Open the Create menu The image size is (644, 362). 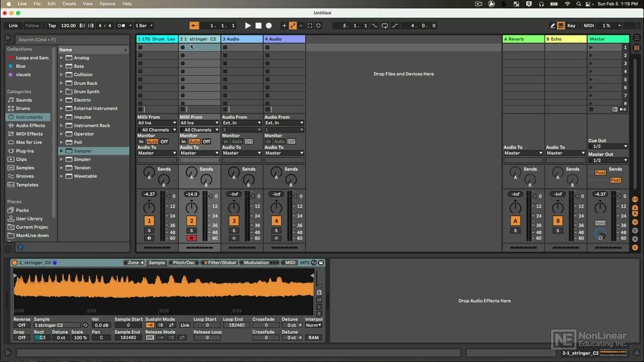[69, 4]
